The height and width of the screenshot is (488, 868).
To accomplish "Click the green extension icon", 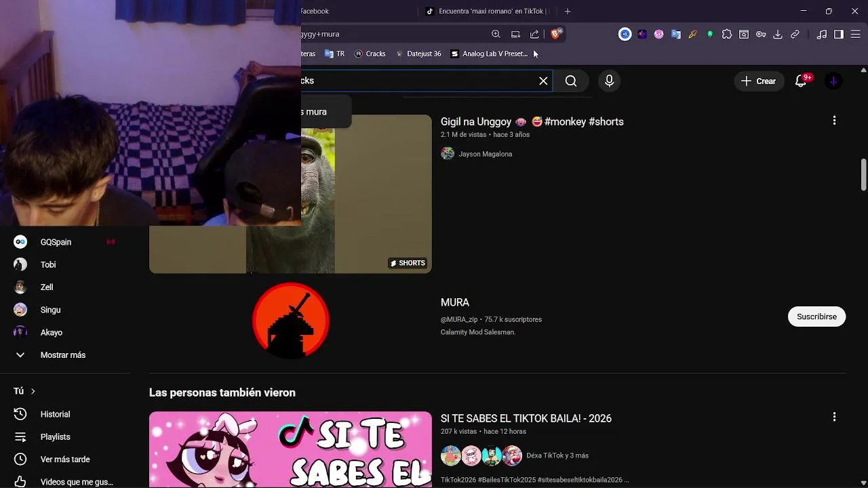I will pos(710,34).
